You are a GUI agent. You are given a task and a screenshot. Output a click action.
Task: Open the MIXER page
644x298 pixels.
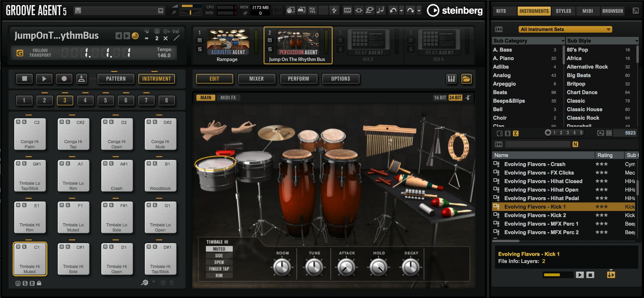pos(256,79)
